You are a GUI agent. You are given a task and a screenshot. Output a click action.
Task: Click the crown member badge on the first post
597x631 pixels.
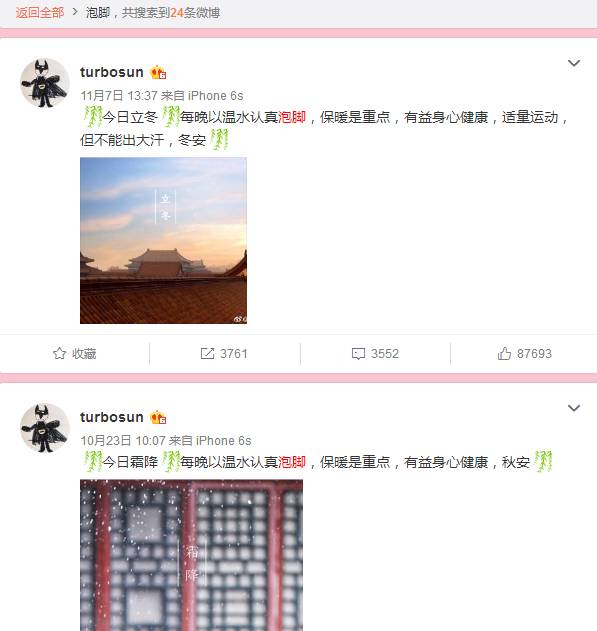[158, 72]
